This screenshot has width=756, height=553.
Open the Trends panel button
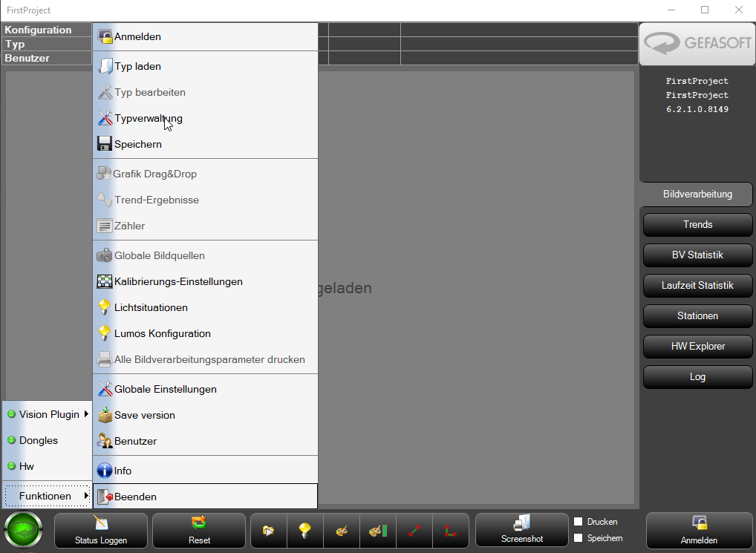click(697, 225)
